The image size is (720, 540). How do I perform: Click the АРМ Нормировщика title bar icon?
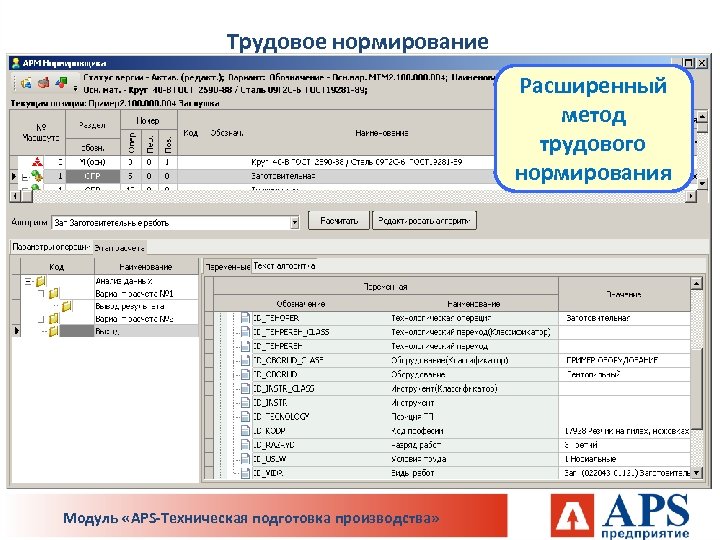16,63
